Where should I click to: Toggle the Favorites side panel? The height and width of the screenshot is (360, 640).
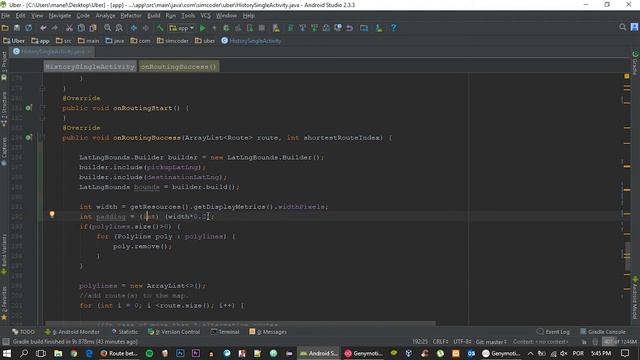pyautogui.click(x=4, y=303)
